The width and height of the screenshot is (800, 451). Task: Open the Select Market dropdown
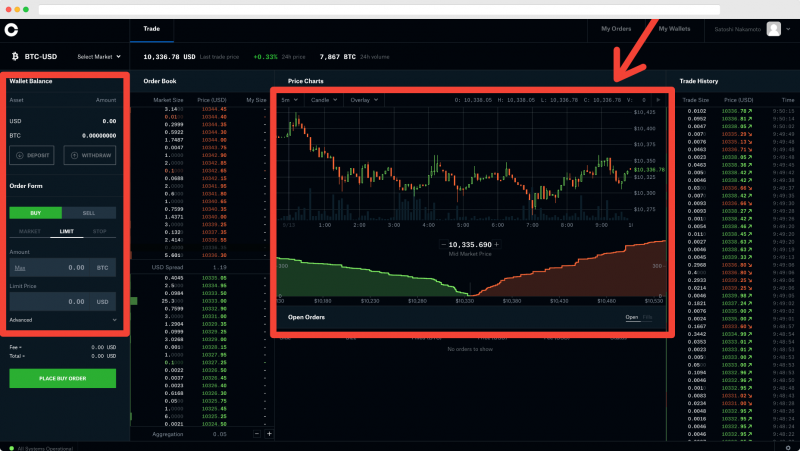coord(99,57)
